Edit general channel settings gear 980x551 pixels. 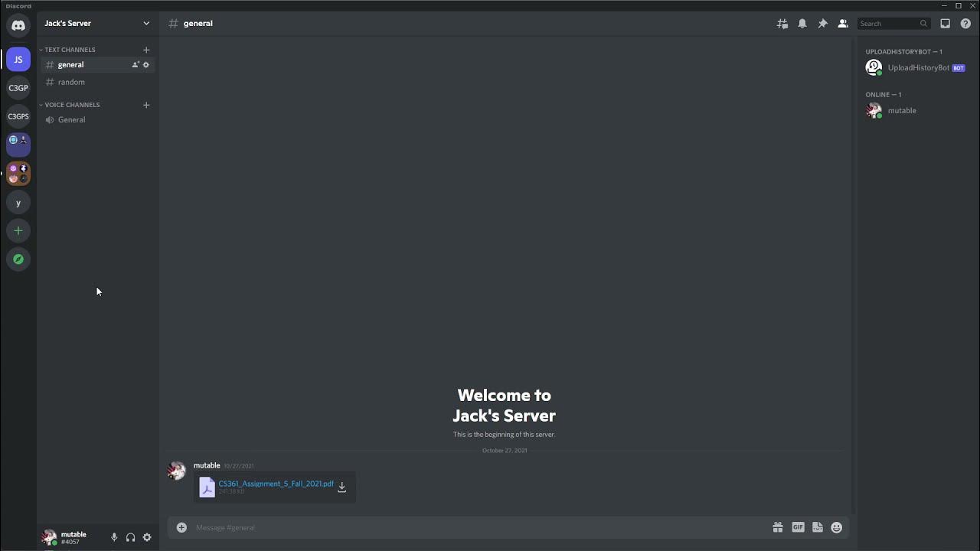[x=146, y=65]
